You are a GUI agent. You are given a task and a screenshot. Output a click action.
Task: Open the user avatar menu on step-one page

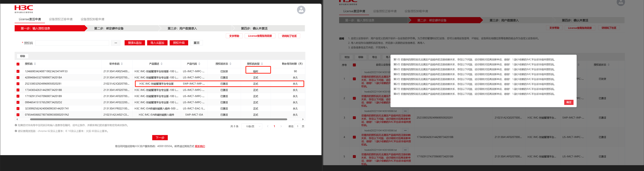(x=301, y=10)
